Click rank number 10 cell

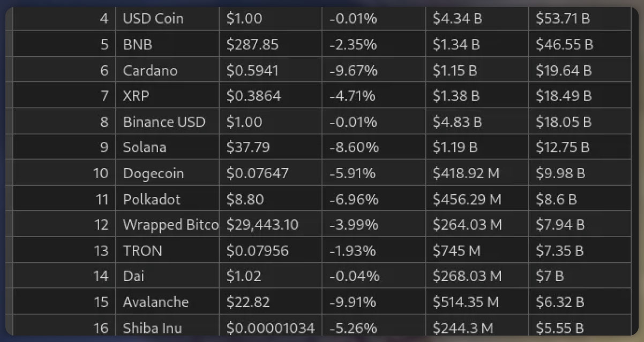click(x=64, y=173)
